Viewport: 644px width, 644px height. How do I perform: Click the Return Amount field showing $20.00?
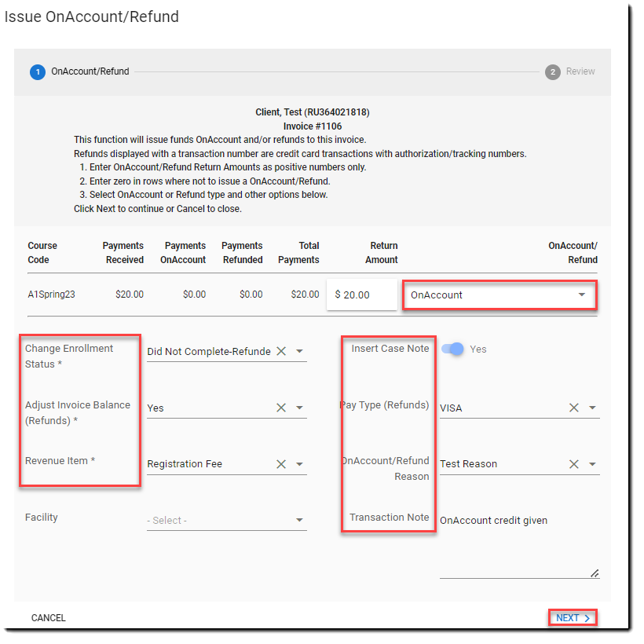(361, 295)
